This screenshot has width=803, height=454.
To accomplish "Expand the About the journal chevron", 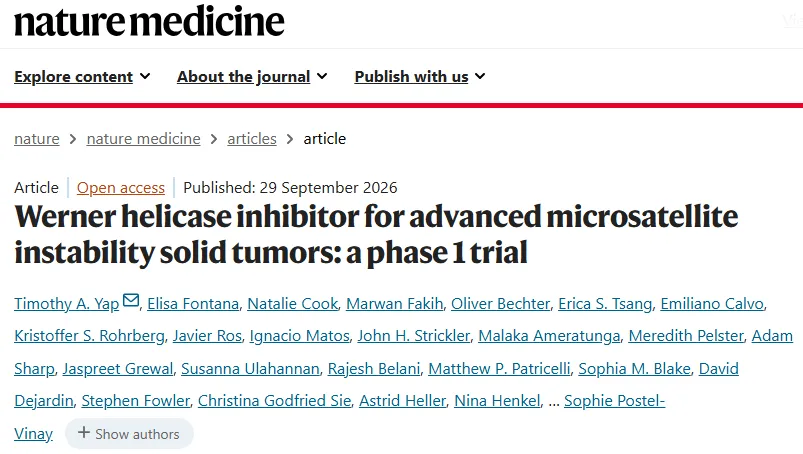I will [322, 76].
